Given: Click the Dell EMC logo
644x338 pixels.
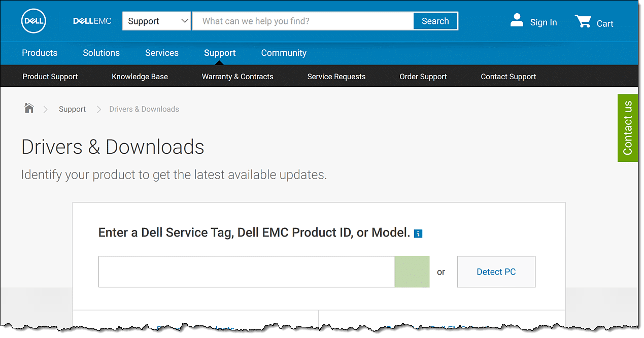Looking at the screenshot, I should point(92,21).
